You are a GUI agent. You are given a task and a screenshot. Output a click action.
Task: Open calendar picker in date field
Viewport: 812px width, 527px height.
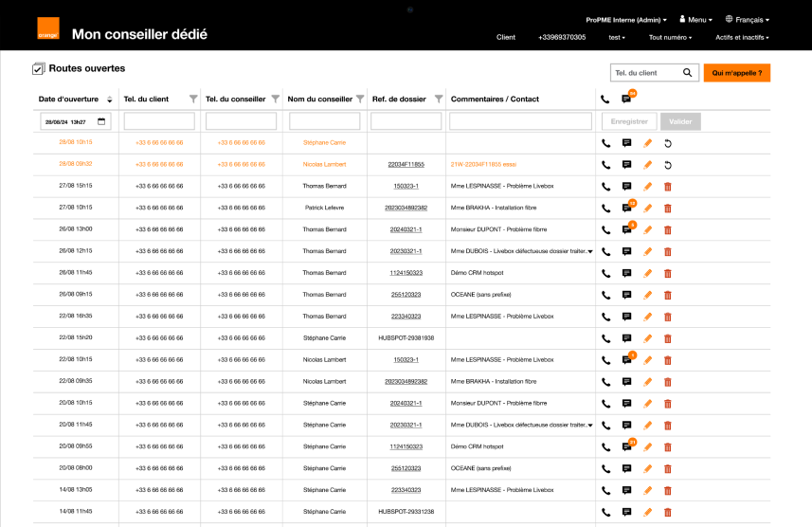coord(101,121)
